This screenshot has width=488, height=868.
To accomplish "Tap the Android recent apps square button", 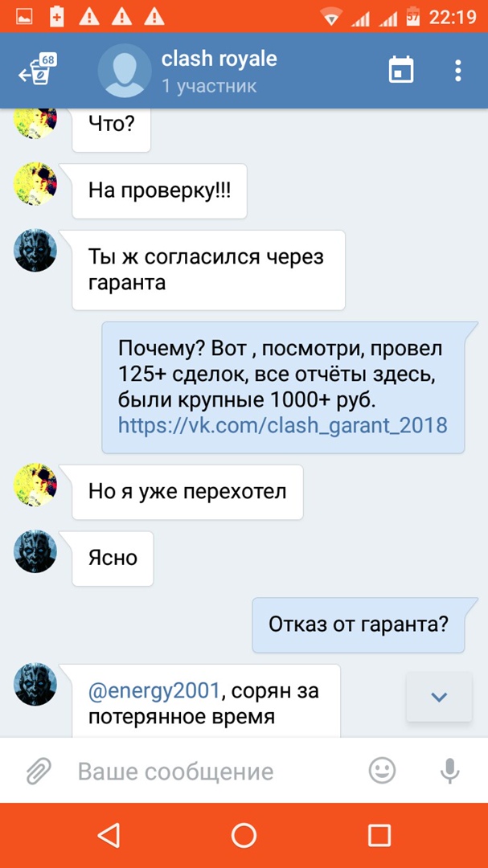I will pos(379,835).
